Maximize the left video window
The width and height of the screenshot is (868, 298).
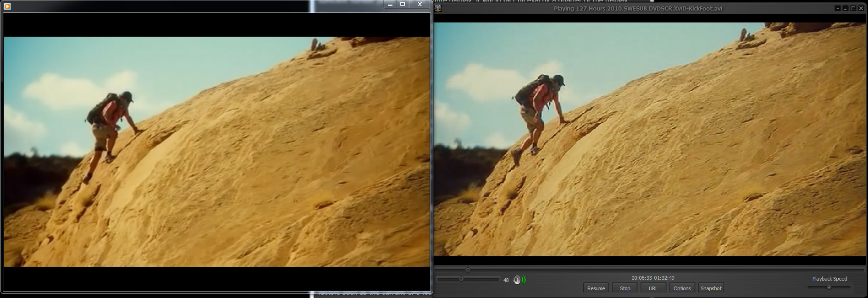tap(403, 5)
